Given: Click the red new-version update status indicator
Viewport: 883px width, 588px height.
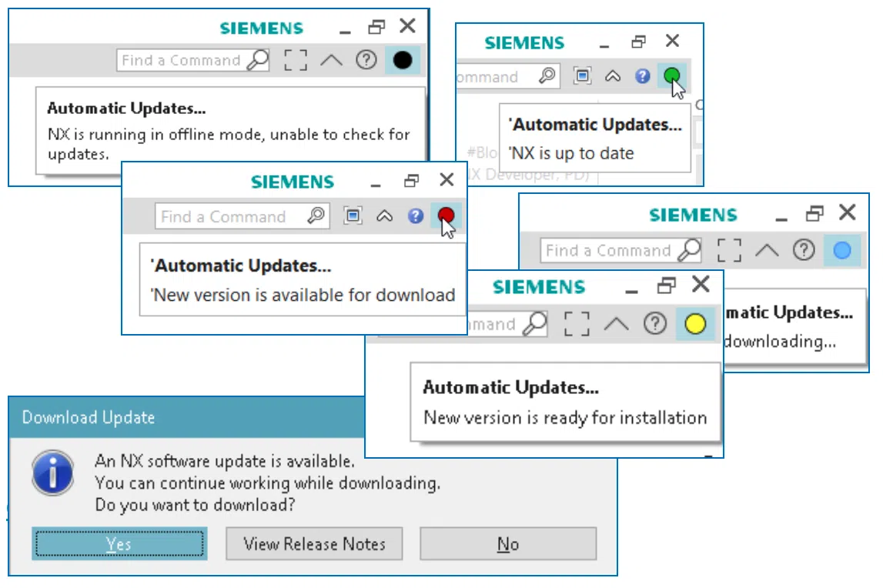Looking at the screenshot, I should point(446,215).
